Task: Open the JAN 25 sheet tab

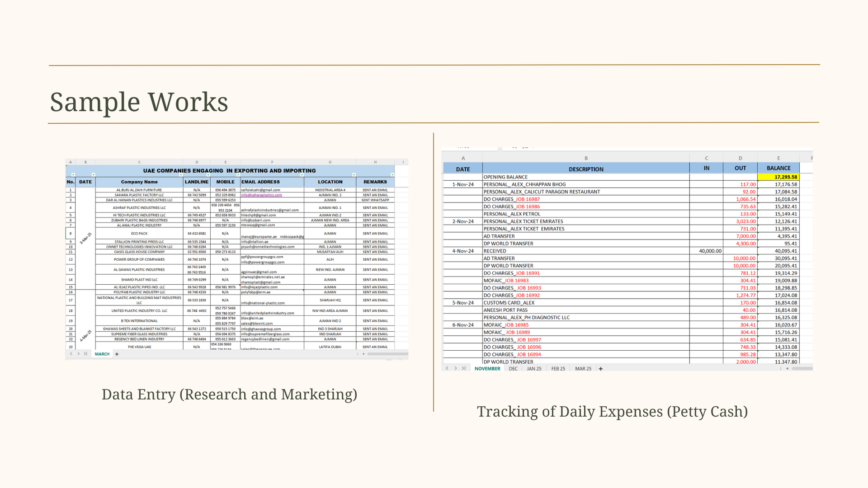Action: point(534,369)
